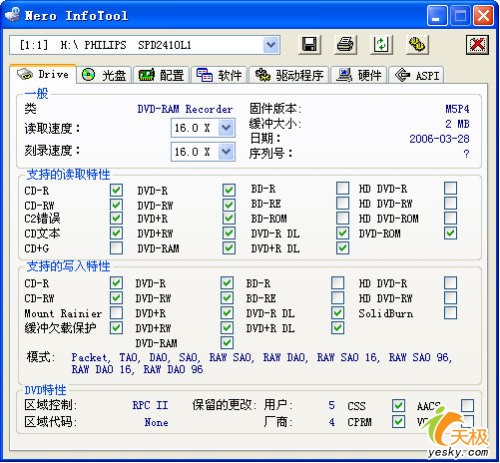Image resolution: width=500 pixels, height=463 pixels.
Task: Expand the read speed 16.0 X dropdown
Action: point(226,127)
